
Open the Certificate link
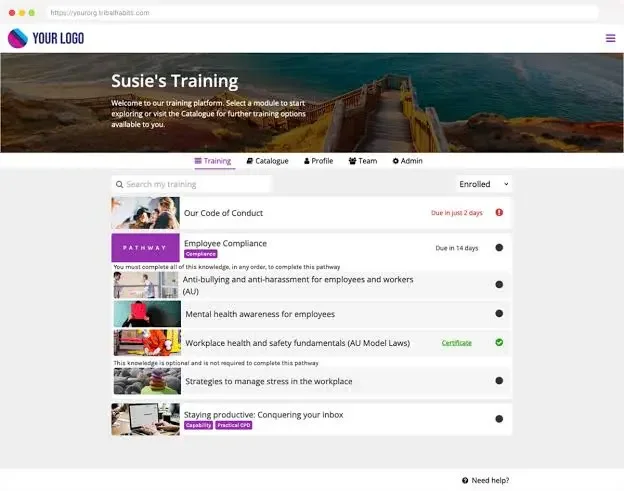click(456, 343)
